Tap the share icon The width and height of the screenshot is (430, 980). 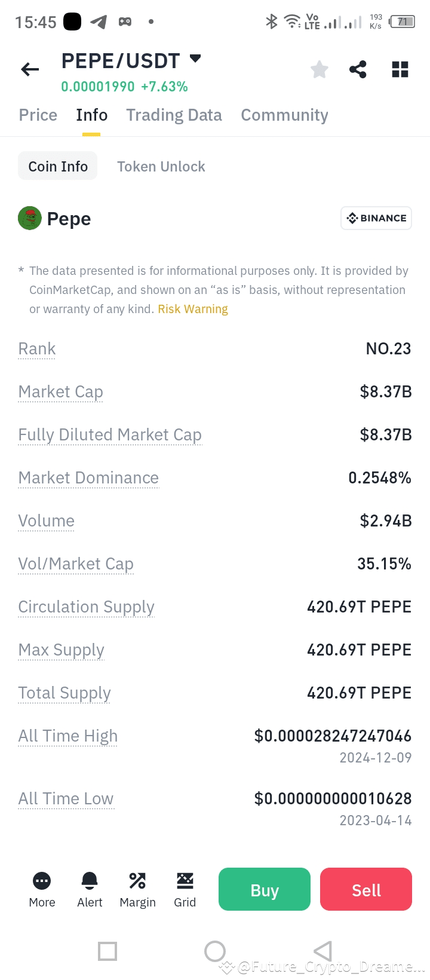point(358,70)
